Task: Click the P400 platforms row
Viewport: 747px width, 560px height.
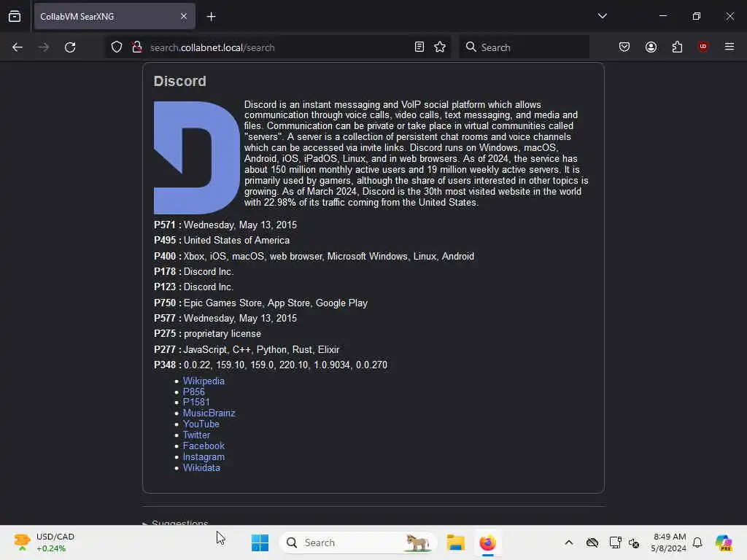Action: [314, 256]
